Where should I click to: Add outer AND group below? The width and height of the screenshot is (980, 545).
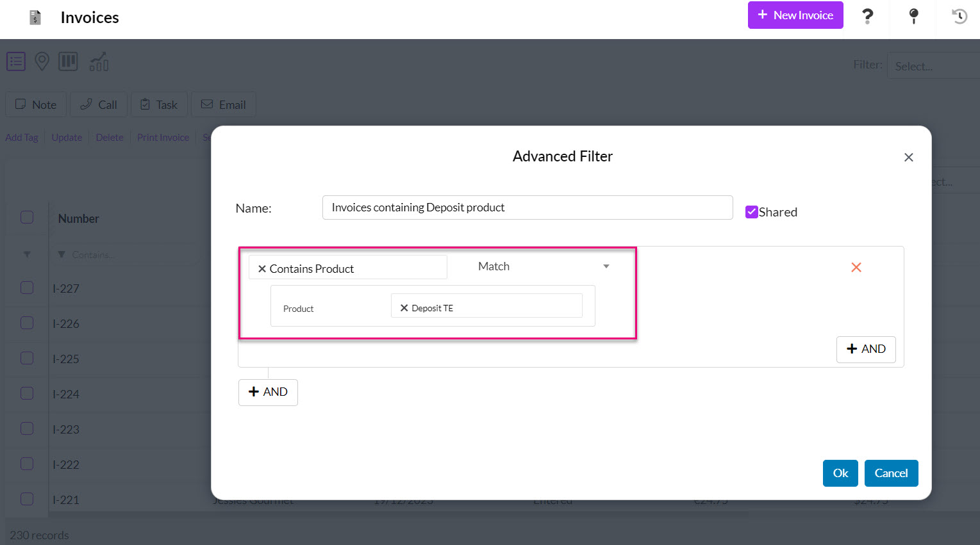(268, 392)
